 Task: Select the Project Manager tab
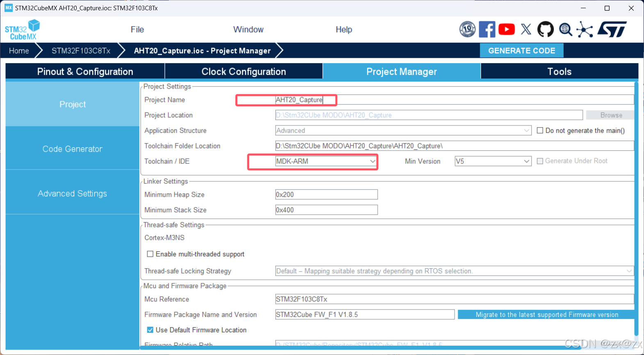pos(402,71)
